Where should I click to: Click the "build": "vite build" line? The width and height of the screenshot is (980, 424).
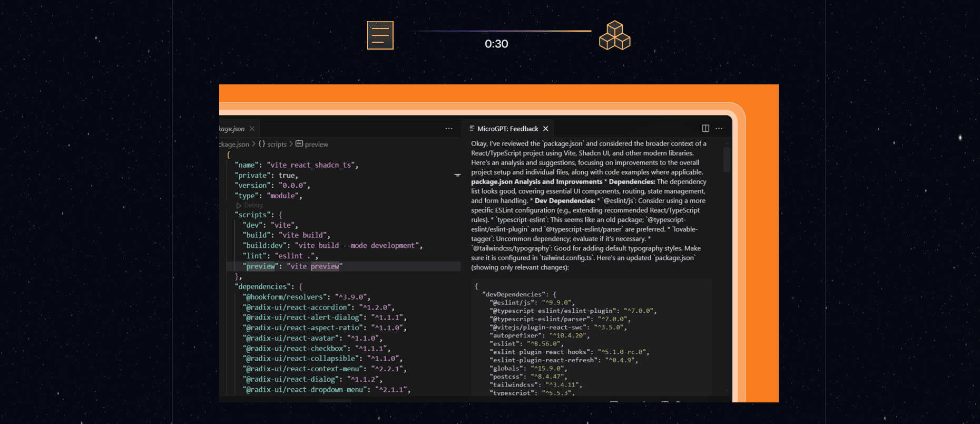[x=287, y=235]
